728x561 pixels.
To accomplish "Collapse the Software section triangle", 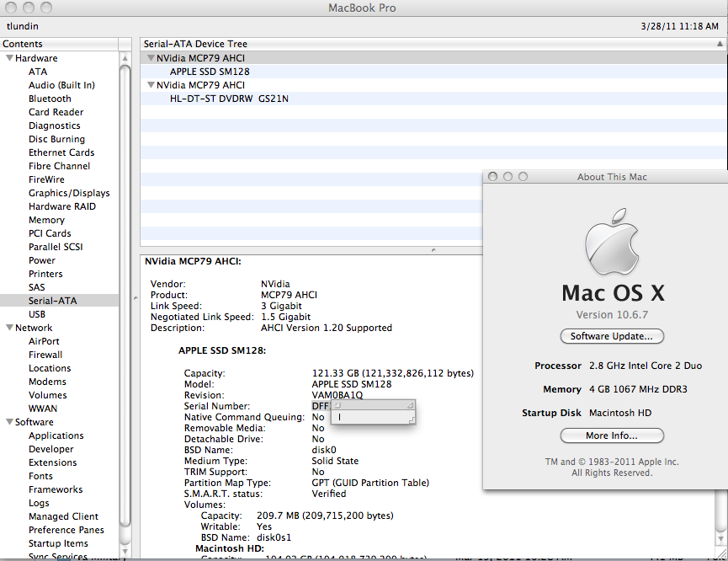I will [x=8, y=422].
